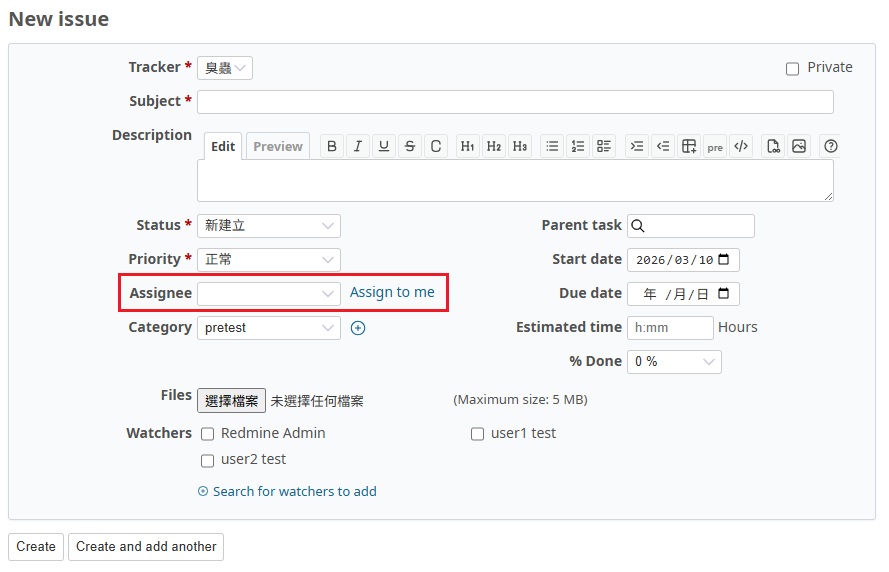Click the italic formatting icon

click(358, 146)
